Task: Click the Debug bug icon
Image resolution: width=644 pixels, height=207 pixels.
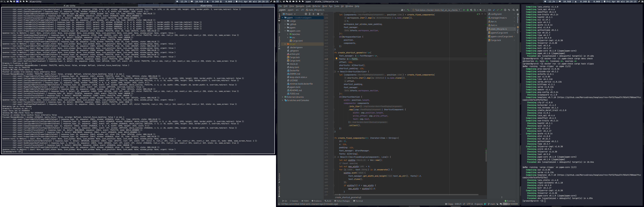Action: (468, 10)
